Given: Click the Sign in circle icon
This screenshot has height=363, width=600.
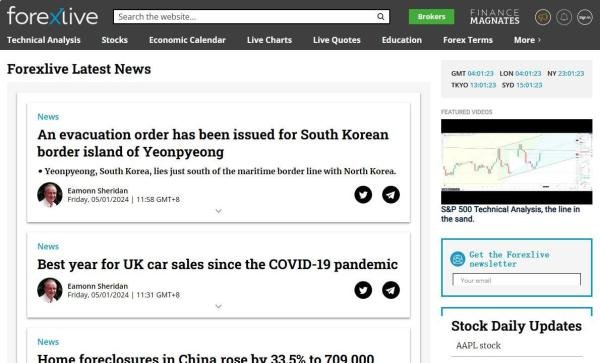Looking at the screenshot, I should coord(585,17).
